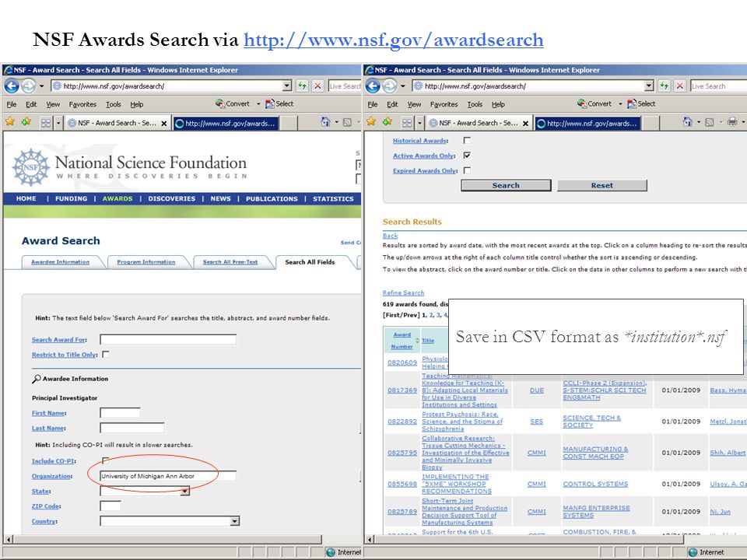747x560 pixels.
Task: Click horizontal scrollbar in right window
Action: pos(530,540)
